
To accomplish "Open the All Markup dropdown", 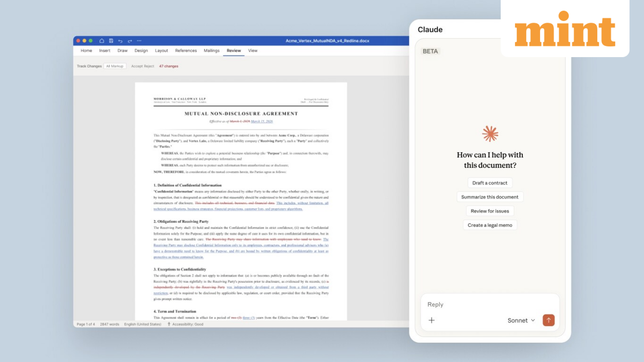I will tap(115, 66).
